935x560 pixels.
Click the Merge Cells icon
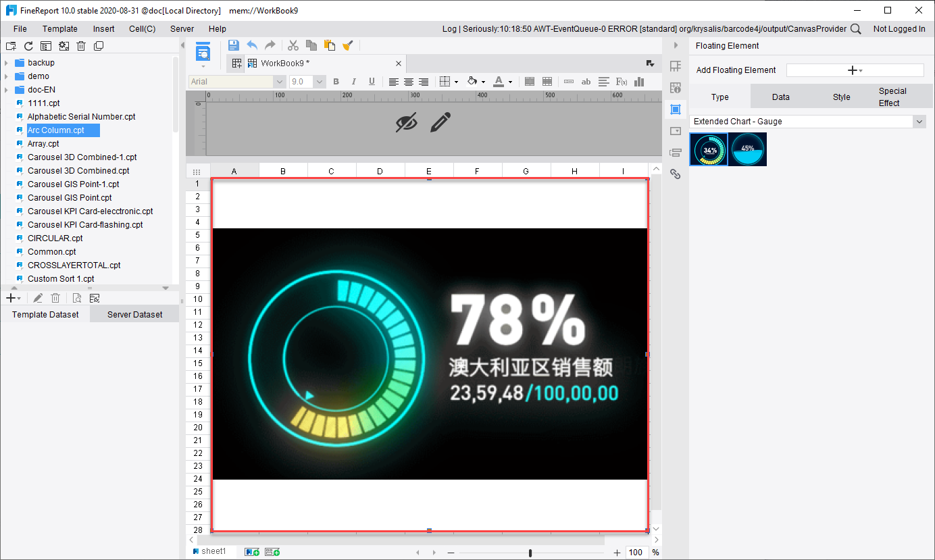click(530, 82)
